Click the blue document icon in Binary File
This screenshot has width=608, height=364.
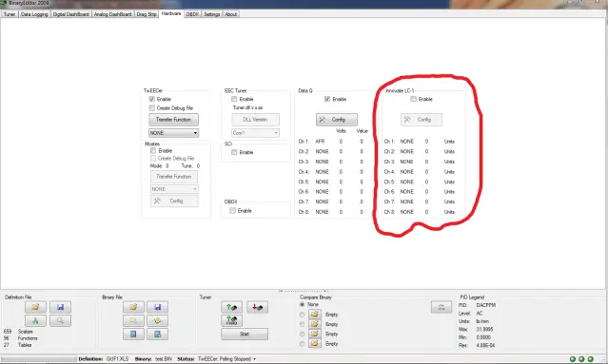click(x=133, y=335)
